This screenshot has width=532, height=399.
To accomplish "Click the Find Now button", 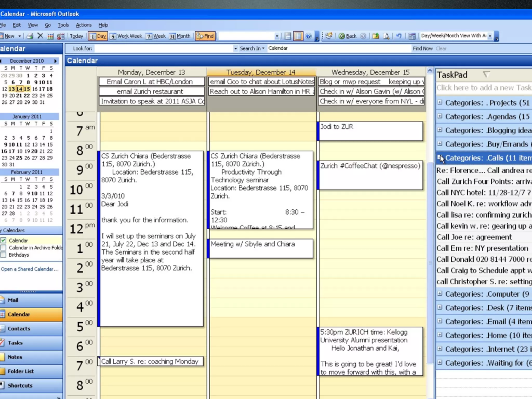I will pos(422,49).
